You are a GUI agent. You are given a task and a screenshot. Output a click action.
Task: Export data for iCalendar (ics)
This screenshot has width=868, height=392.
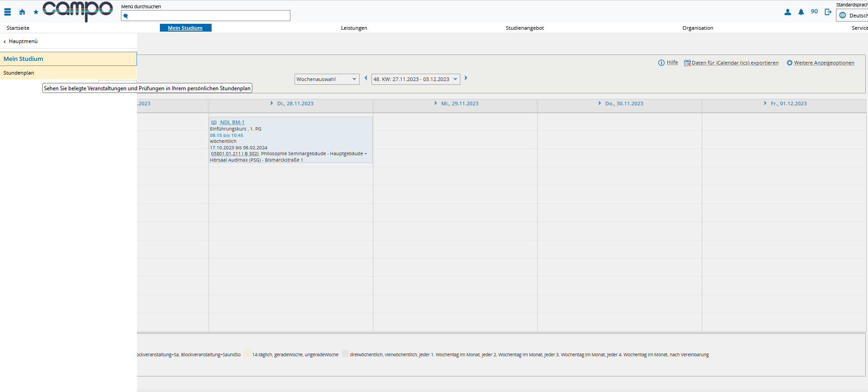tap(731, 63)
